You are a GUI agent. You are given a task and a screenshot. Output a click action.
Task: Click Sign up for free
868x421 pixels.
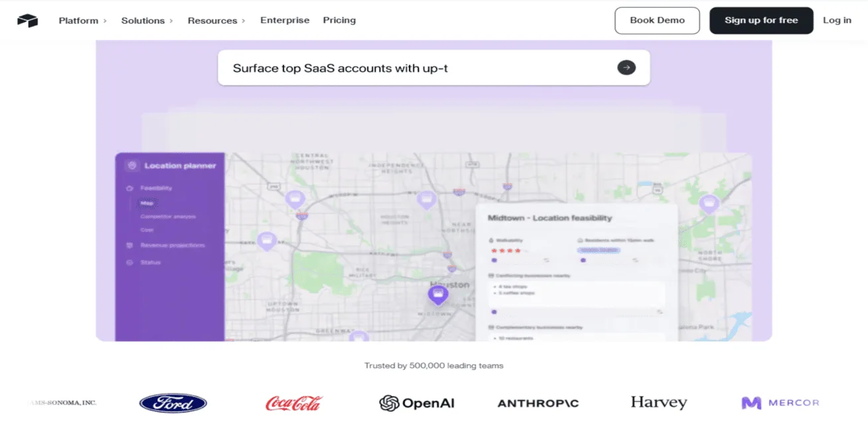pos(761,21)
